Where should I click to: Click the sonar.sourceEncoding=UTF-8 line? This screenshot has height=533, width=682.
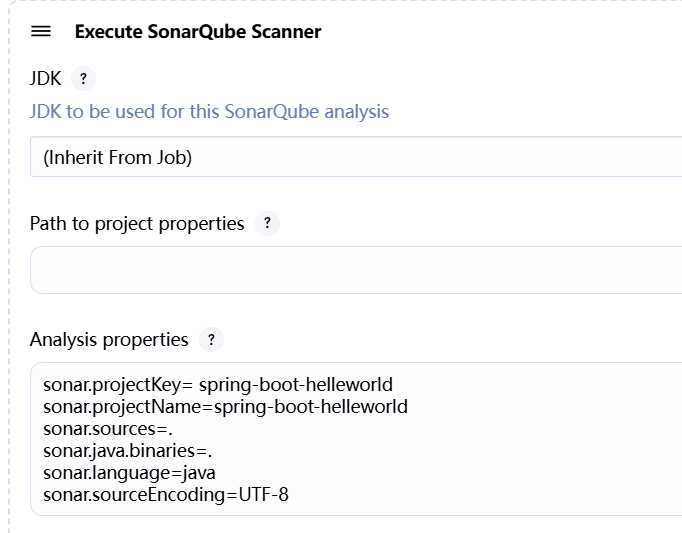click(165, 495)
